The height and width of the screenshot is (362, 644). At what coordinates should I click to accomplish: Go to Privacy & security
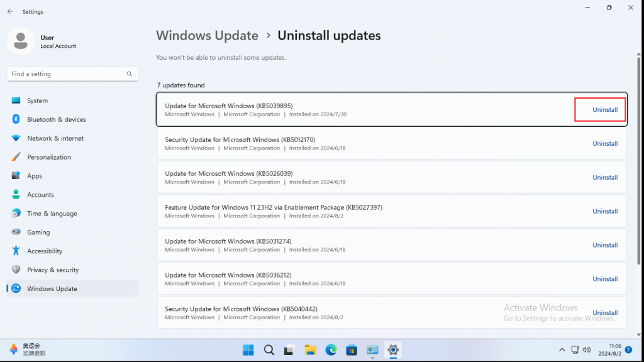tap(72, 270)
